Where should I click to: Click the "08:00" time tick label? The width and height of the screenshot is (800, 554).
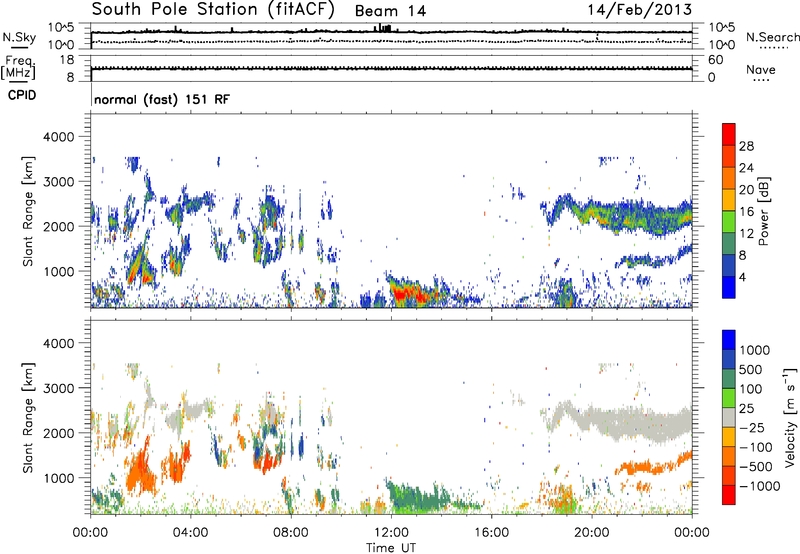click(x=290, y=533)
